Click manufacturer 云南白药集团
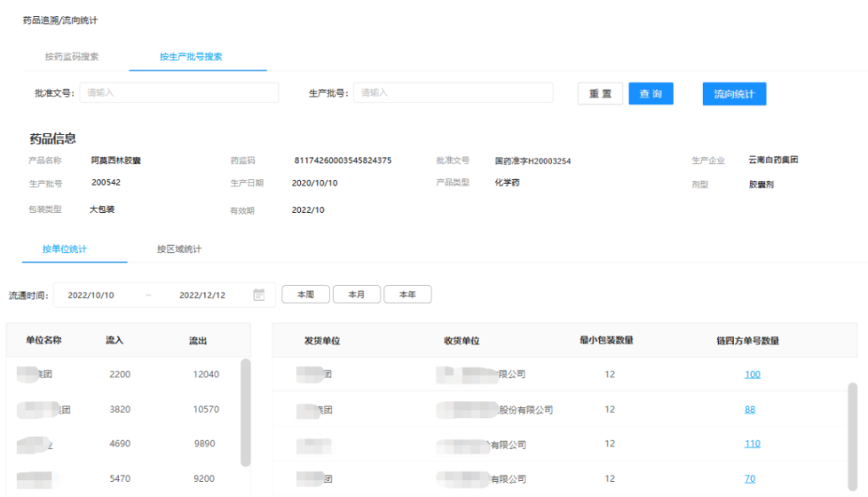Screen dimensions: 868x497 tap(773, 159)
